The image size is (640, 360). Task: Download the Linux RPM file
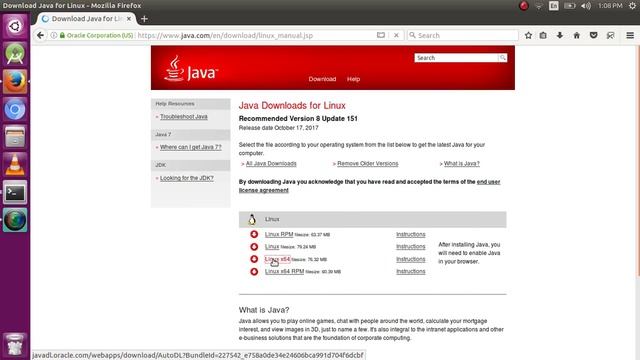click(279, 234)
